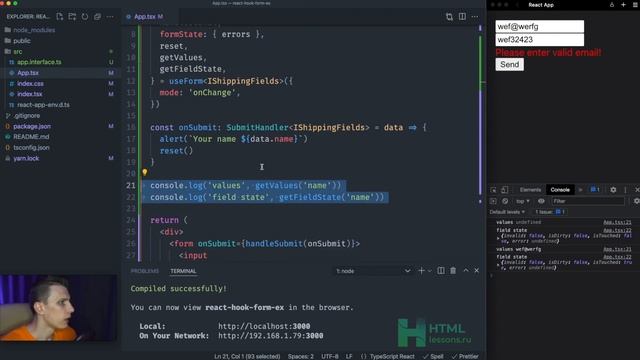Split the editor to the right

(x=462, y=16)
